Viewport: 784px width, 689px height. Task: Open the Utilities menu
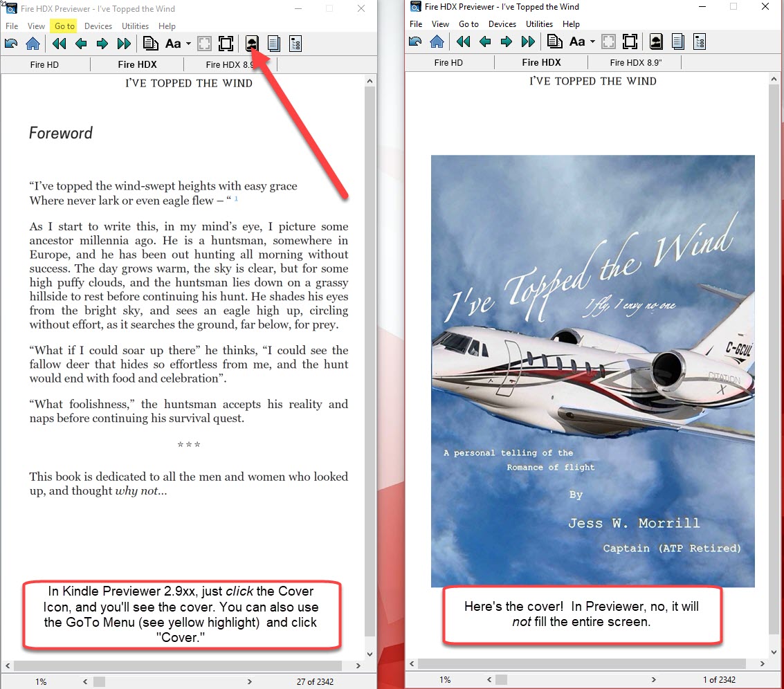135,26
